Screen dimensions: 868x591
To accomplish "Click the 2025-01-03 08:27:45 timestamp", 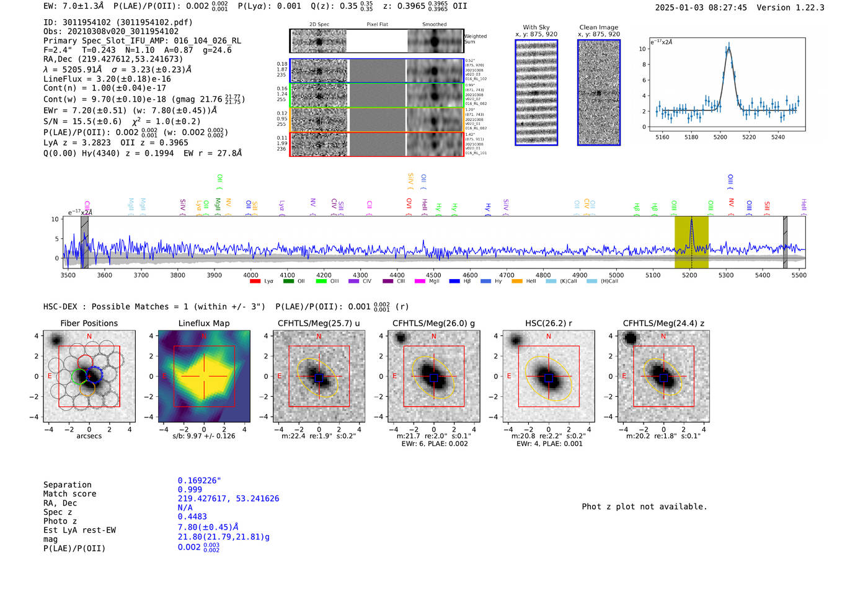I will (x=701, y=7).
